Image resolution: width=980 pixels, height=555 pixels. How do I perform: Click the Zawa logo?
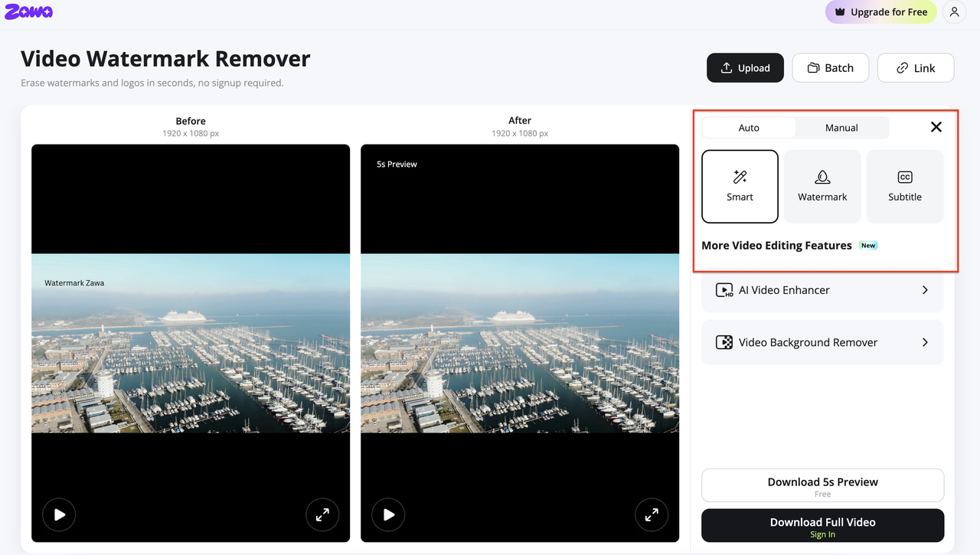[x=28, y=11]
